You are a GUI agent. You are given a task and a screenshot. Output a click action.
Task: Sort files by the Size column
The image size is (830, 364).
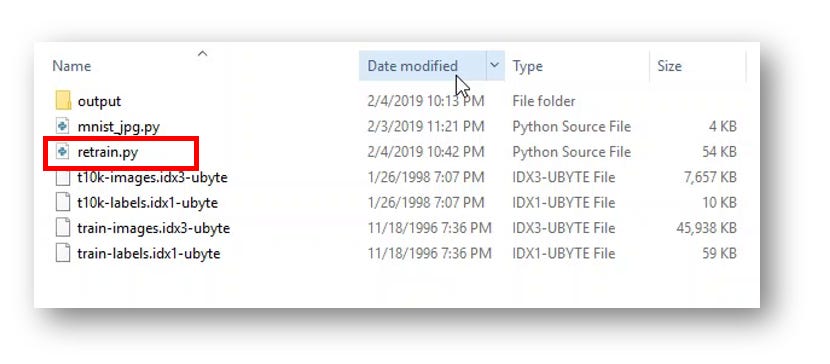click(x=669, y=66)
